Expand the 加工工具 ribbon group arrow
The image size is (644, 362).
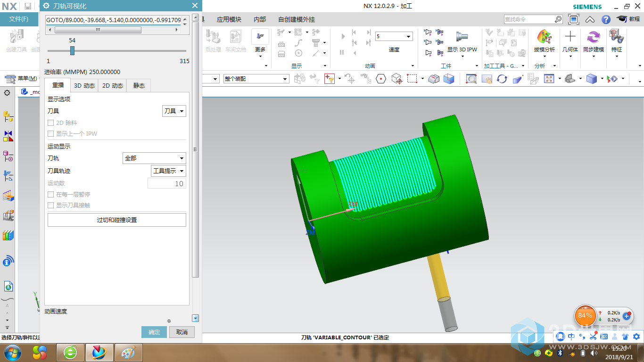point(523,66)
